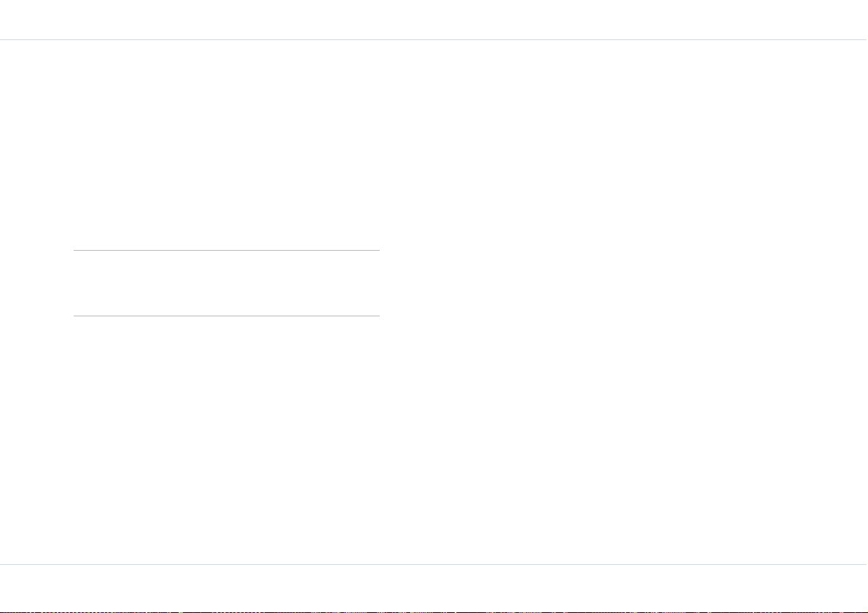Click the upper gray horizontal rule on the left
This screenshot has height=613, width=868.
point(227,250)
